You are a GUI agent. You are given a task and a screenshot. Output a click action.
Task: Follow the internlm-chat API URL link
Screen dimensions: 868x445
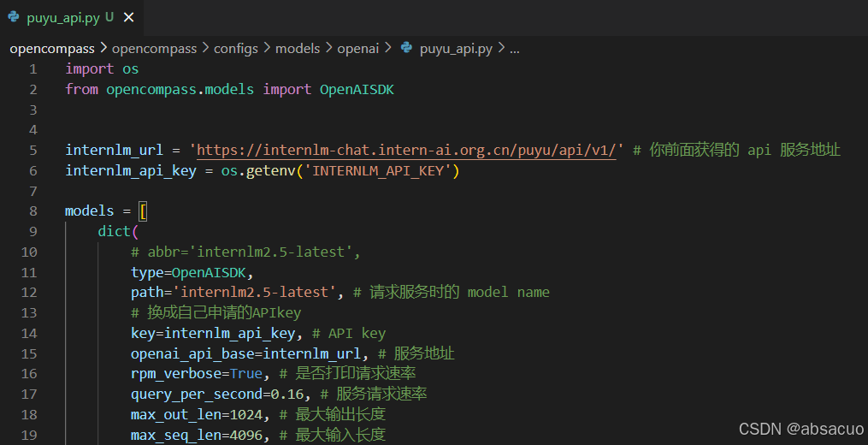(x=406, y=150)
